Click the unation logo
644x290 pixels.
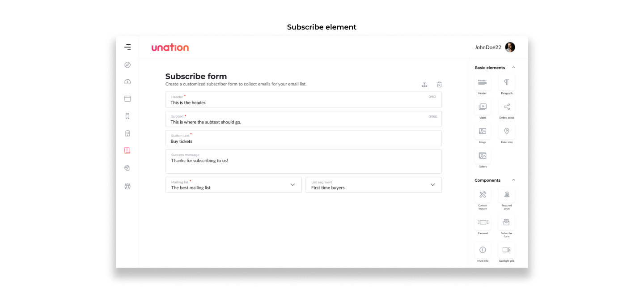tap(170, 47)
